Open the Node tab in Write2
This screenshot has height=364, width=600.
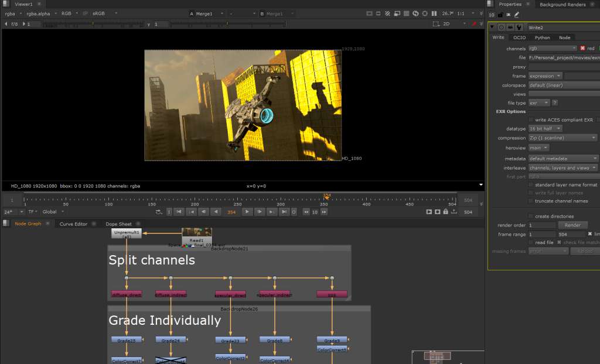coord(564,37)
